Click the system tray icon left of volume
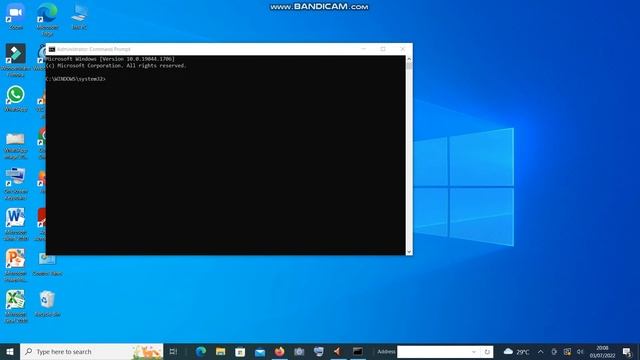The image size is (640, 360). coord(567,351)
